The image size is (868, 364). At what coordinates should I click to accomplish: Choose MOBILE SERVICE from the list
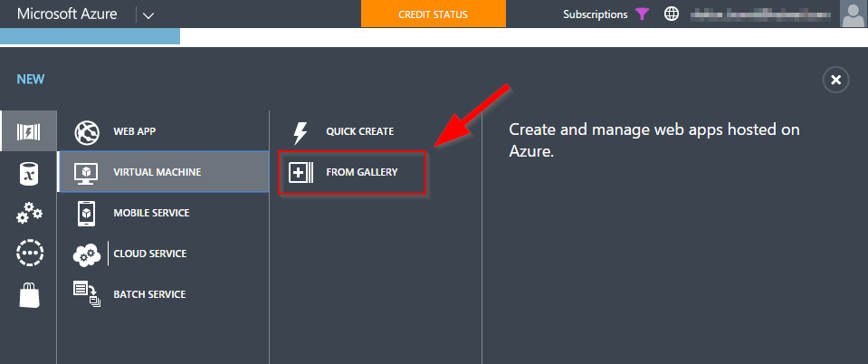point(152,213)
